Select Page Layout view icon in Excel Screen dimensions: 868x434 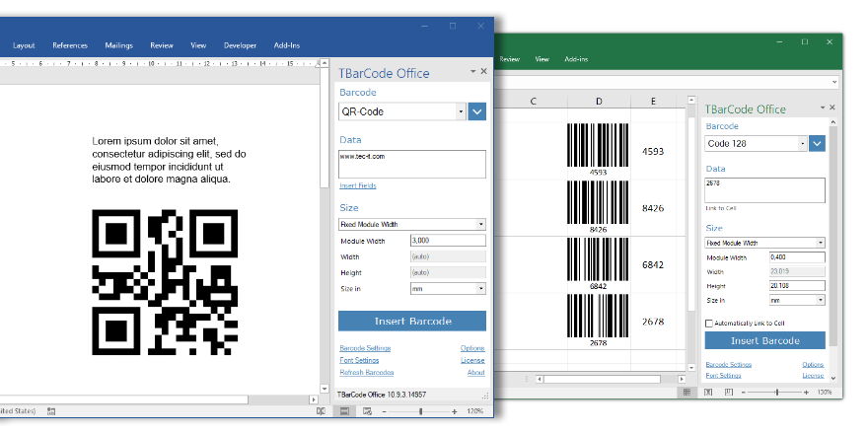[x=708, y=392]
